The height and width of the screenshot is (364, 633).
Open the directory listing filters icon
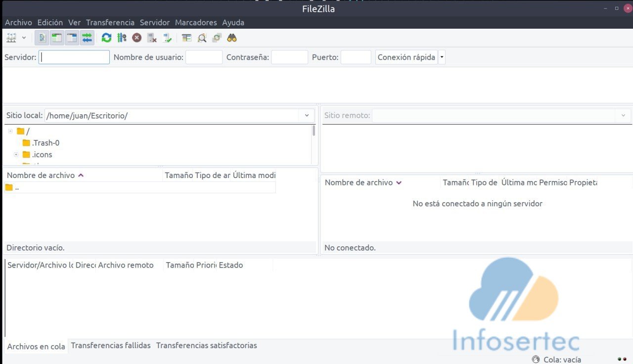tap(186, 38)
